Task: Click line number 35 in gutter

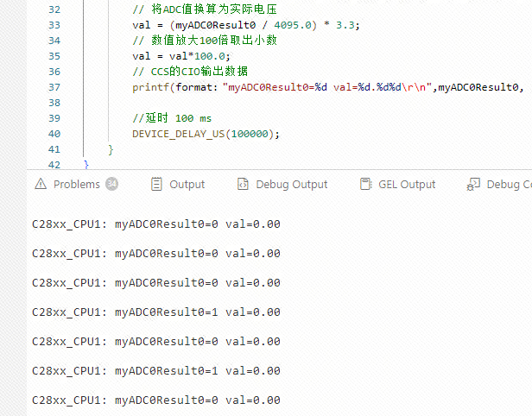Action: pyautogui.click(x=54, y=56)
